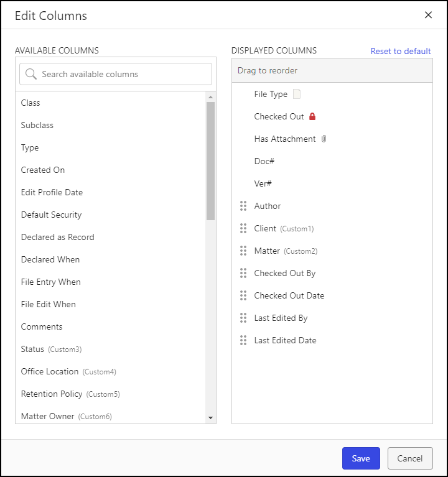The image size is (448, 477).
Task: Cancel the Edit Columns dialog
Action: [409, 458]
